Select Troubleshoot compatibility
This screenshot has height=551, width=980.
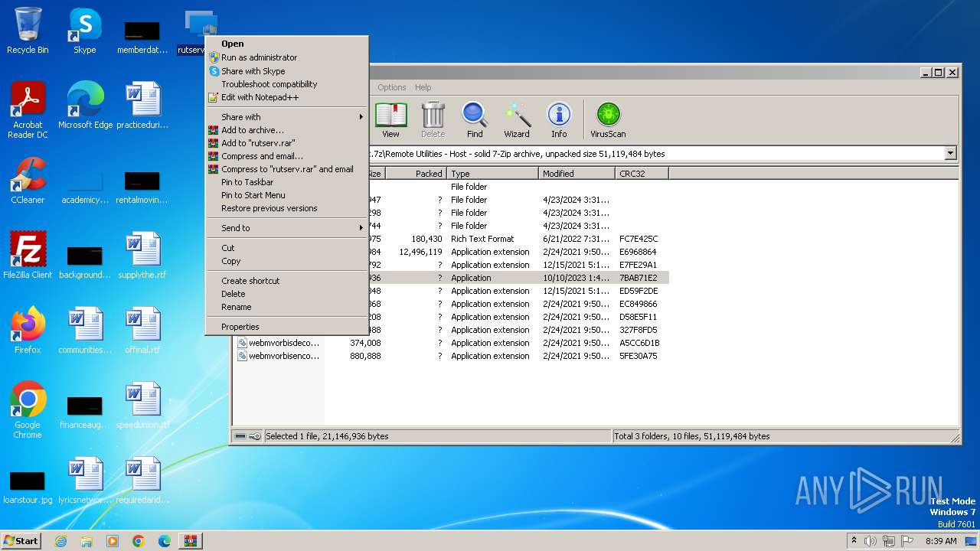click(x=287, y=84)
